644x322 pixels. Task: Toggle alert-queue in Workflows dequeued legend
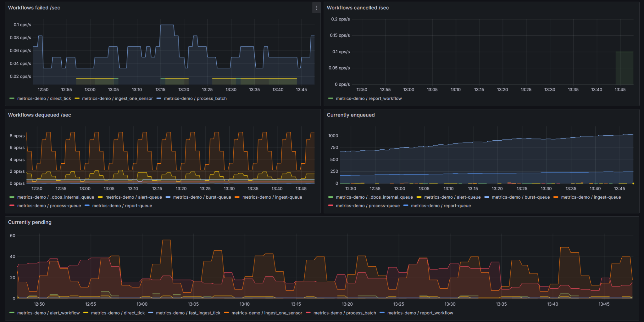point(134,197)
